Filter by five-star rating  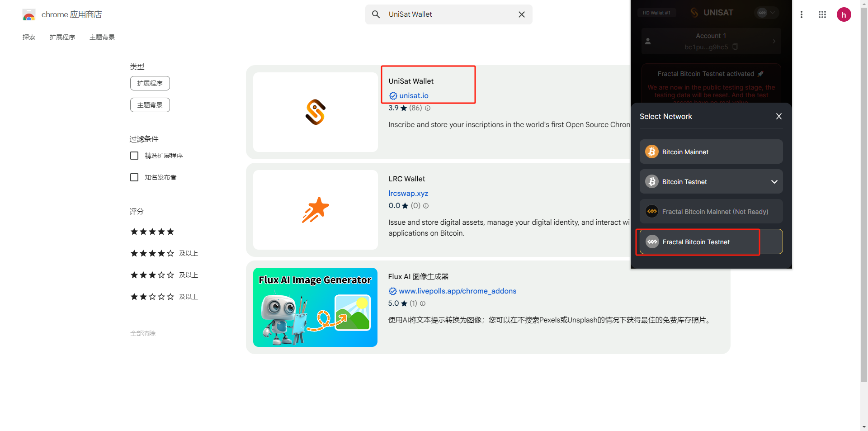[x=152, y=232]
